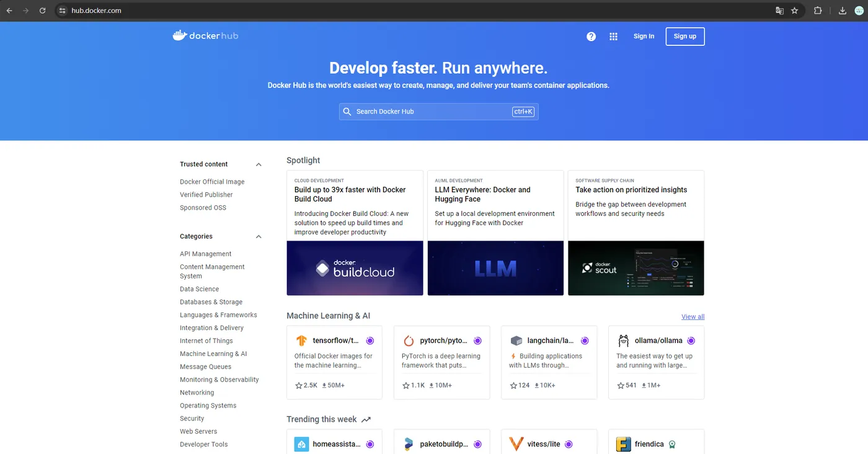This screenshot has width=868, height=454.
Task: Open the Security category
Action: (x=192, y=419)
